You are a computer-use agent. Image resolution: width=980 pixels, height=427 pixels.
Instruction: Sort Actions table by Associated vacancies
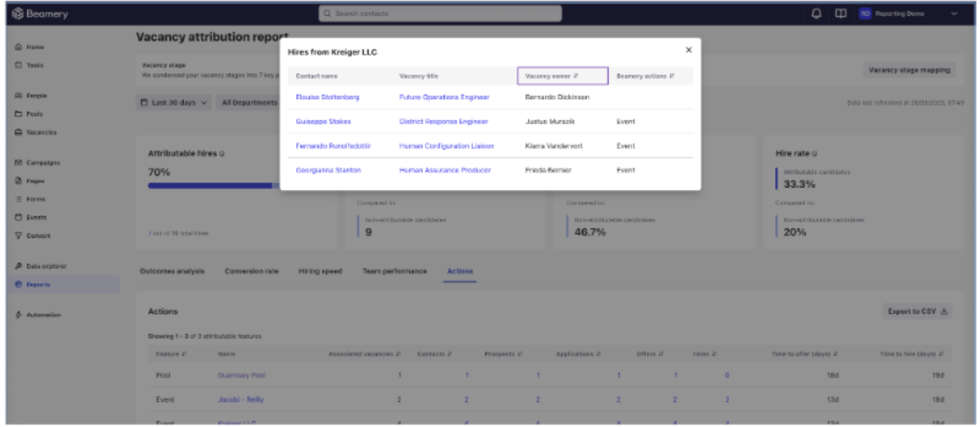[364, 354]
